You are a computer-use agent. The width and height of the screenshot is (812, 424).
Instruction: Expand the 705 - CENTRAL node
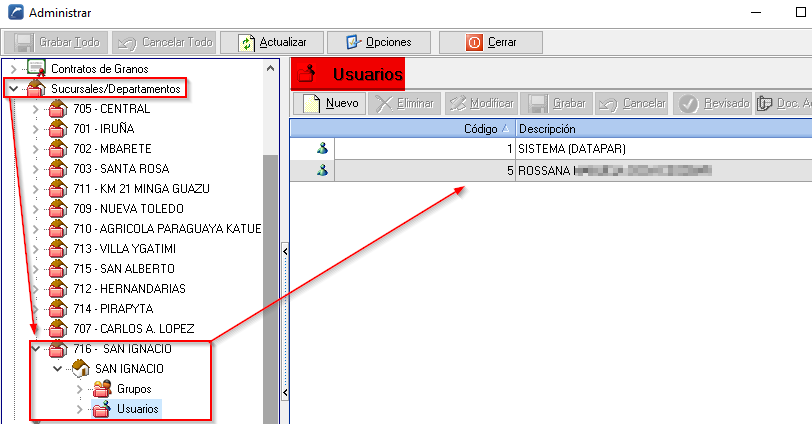click(36, 109)
